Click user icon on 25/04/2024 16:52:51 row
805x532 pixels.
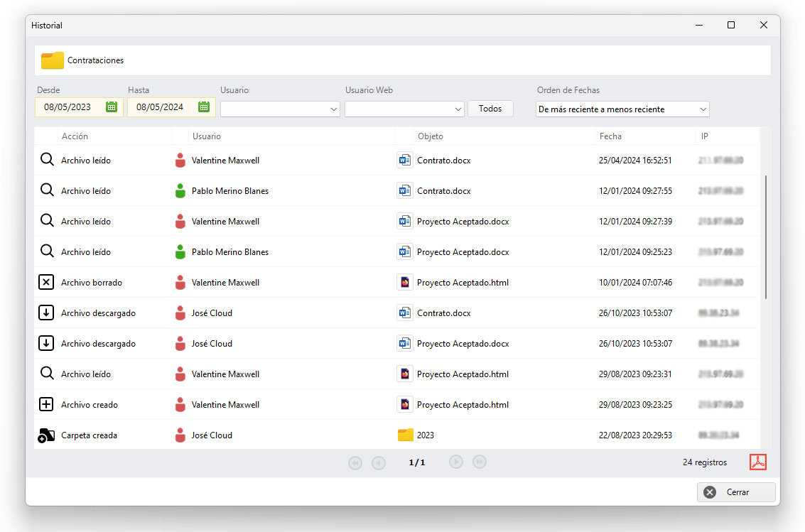click(180, 160)
